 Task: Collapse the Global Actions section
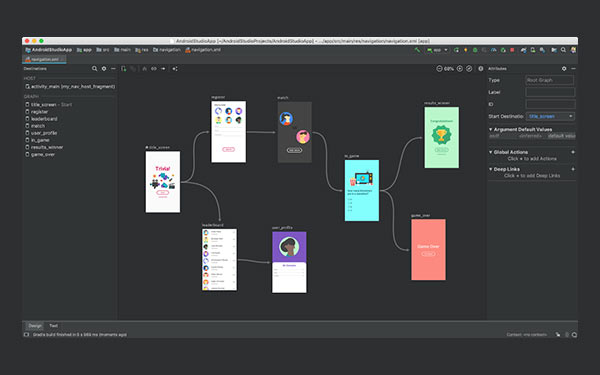pyautogui.click(x=491, y=152)
